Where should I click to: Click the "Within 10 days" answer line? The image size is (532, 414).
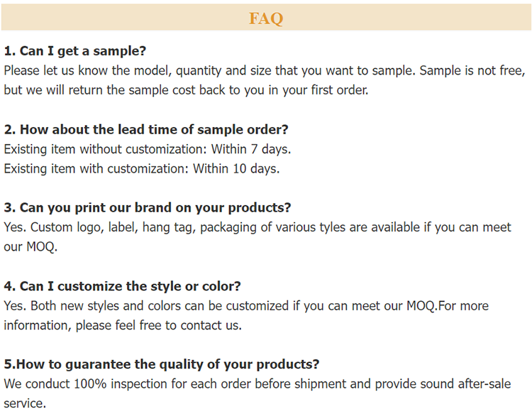coord(142,169)
